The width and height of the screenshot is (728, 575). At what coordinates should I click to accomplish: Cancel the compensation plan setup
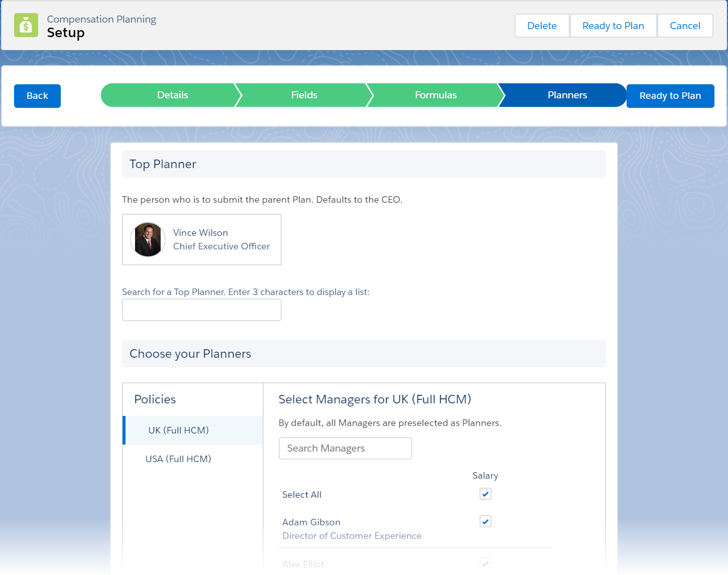685,26
